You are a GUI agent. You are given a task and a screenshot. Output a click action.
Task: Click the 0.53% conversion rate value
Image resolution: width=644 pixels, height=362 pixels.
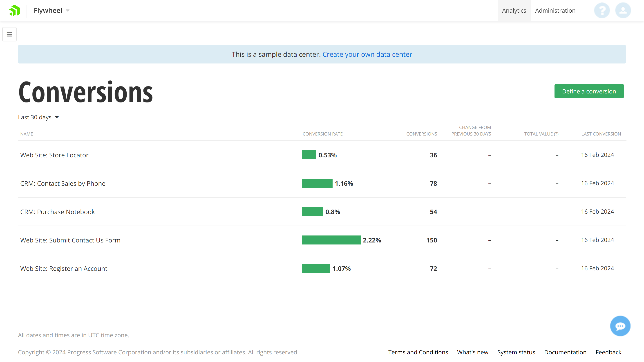point(327,155)
